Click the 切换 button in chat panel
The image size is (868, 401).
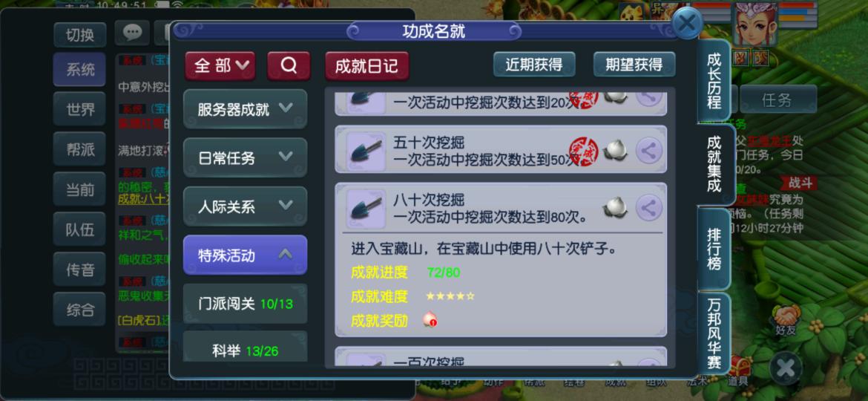point(79,35)
